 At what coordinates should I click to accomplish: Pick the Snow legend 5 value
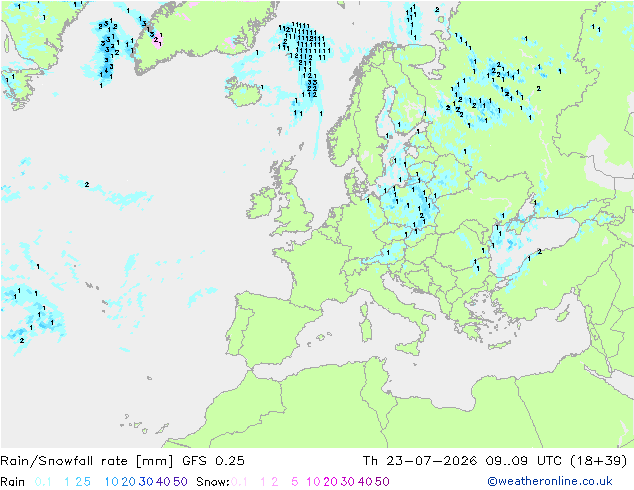pos(295,482)
